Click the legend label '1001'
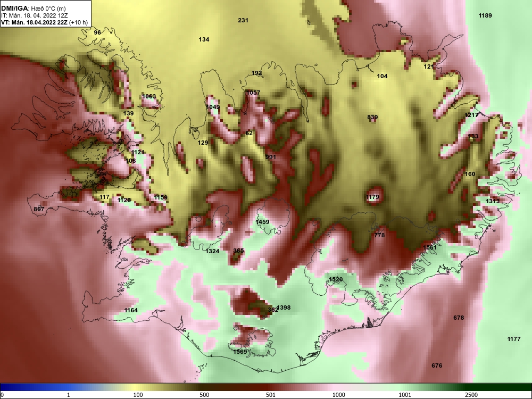The width and height of the screenshot is (532, 399). click(405, 395)
